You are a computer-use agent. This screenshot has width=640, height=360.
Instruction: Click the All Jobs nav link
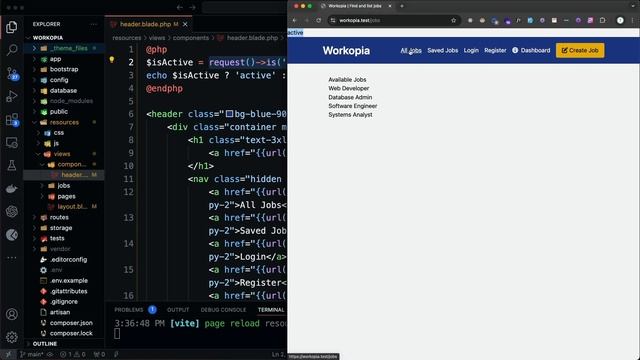click(411, 50)
